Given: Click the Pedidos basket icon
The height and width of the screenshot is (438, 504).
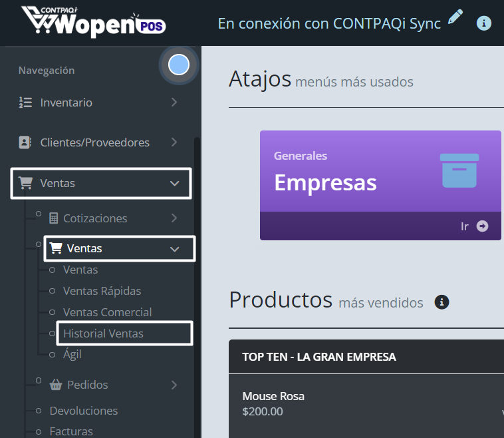Looking at the screenshot, I should click(x=55, y=385).
